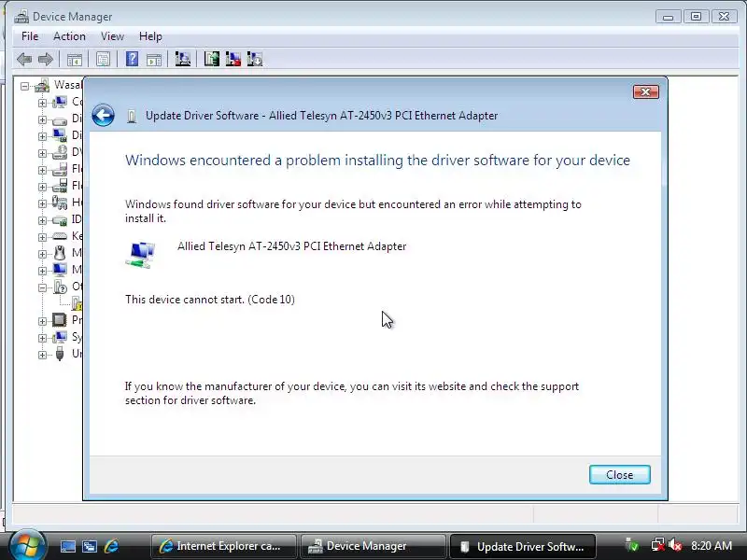Expand the DVD drives category node
747x560 pixels.
(x=42, y=153)
